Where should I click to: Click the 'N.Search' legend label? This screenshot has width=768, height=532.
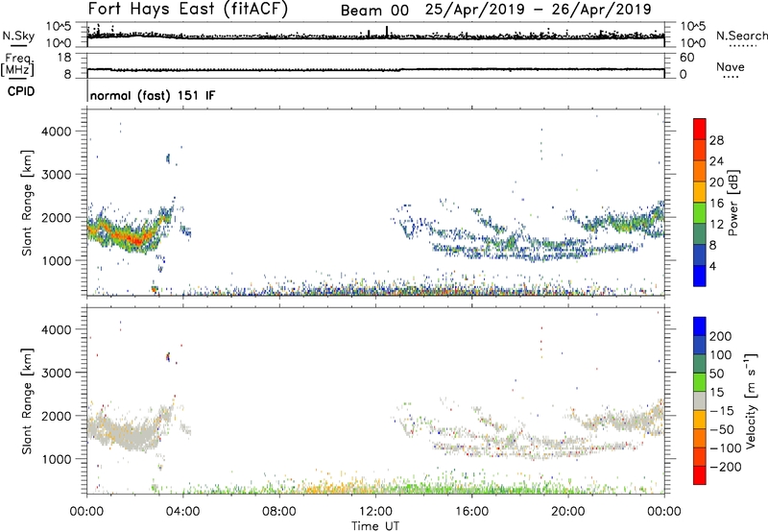click(742, 36)
